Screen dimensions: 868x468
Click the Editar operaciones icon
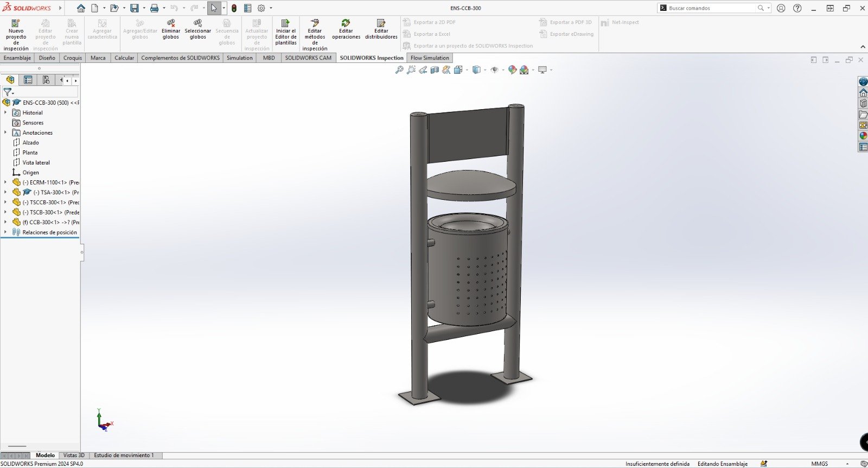(346, 23)
